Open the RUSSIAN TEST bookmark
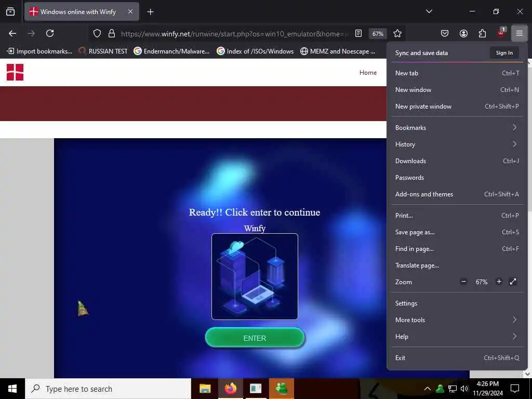Image resolution: width=532 pixels, height=399 pixels. 103,51
